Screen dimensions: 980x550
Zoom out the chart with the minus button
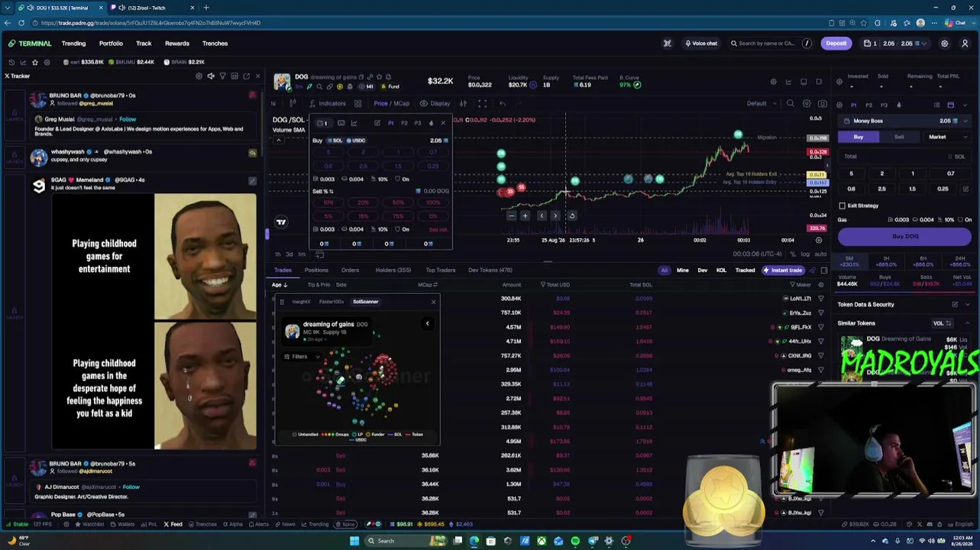(x=511, y=216)
